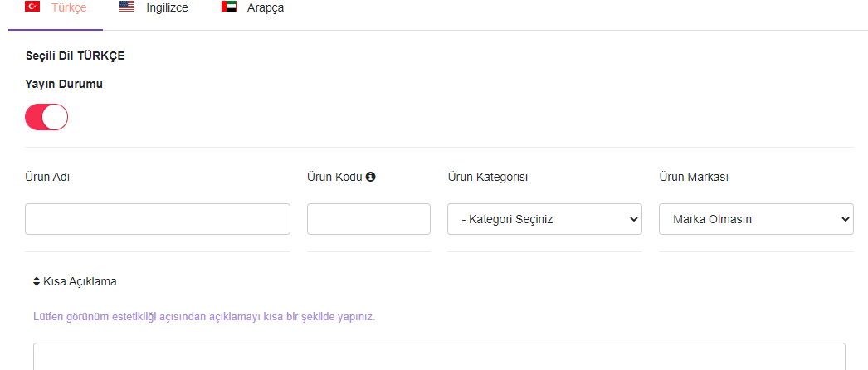Click the Ürün Kategorisi label
Screen dimensions: 868x370
488,177
